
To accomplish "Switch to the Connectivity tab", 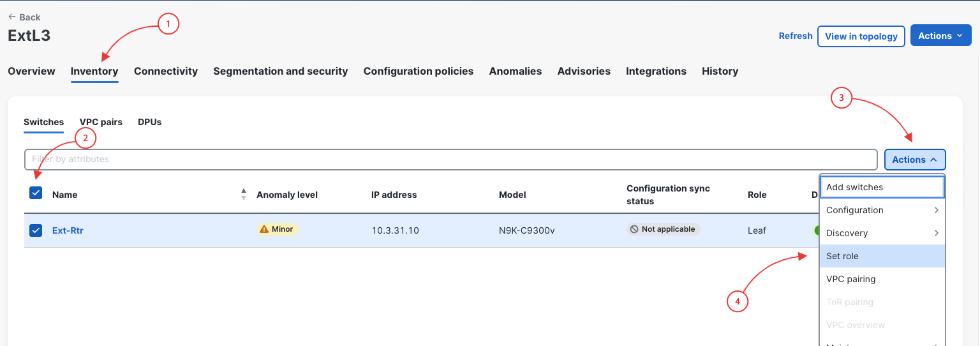I will [x=166, y=71].
